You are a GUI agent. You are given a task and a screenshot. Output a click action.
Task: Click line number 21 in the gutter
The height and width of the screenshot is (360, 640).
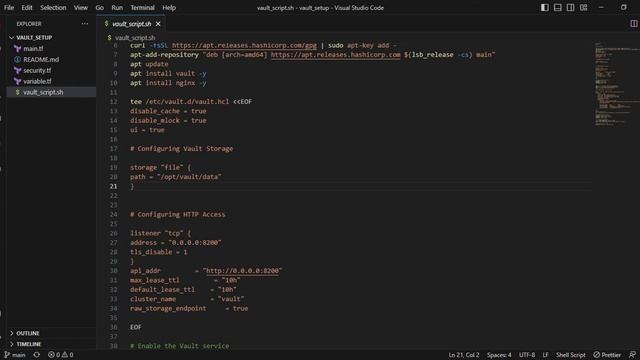[113, 186]
